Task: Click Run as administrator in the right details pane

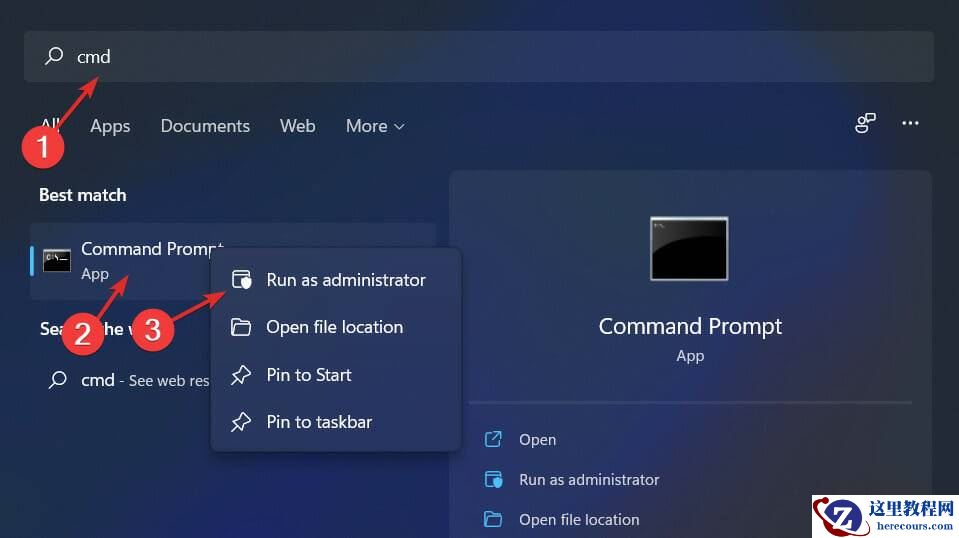Action: (588, 480)
